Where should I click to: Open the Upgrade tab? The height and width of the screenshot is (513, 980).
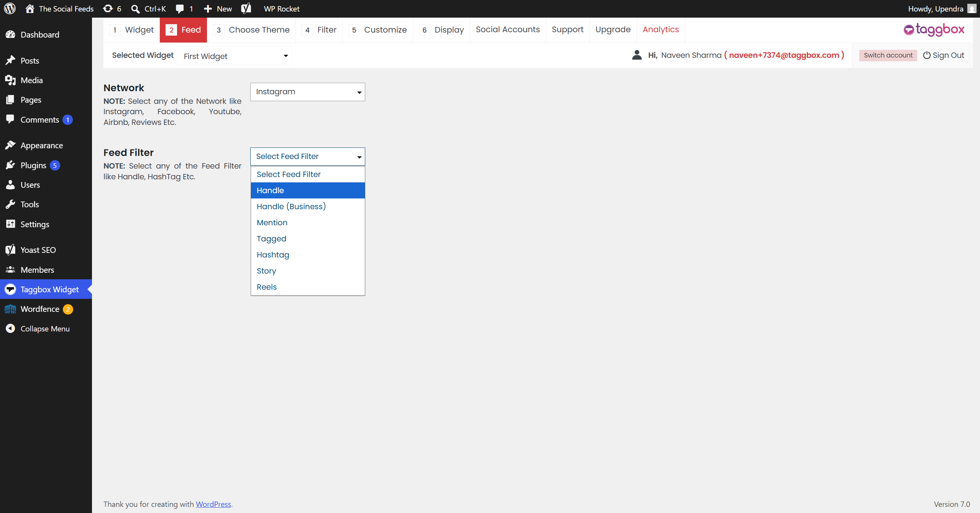click(613, 30)
